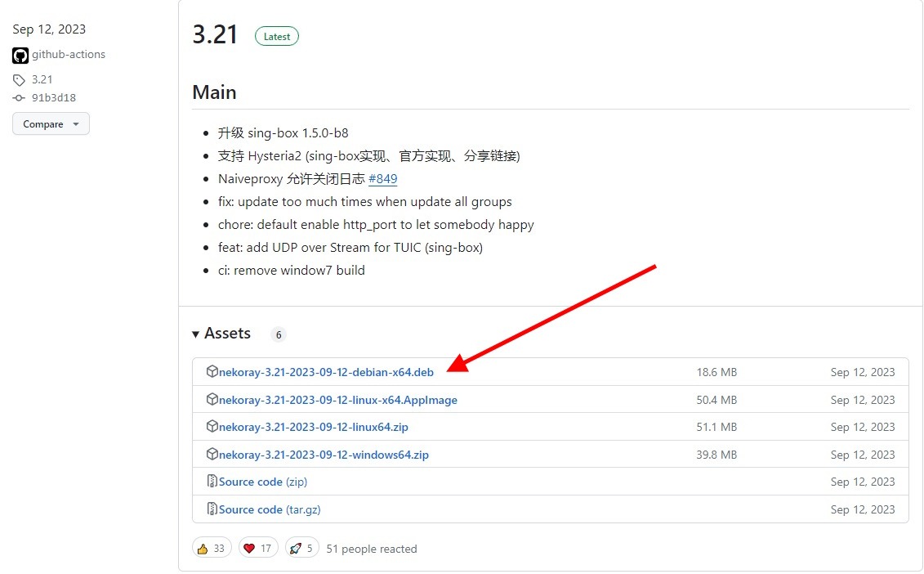Viewport: 924px width, 574px height.
Task: Download nekoray-3.21-2023-09-12-linux64.zip
Action: pyautogui.click(x=314, y=427)
